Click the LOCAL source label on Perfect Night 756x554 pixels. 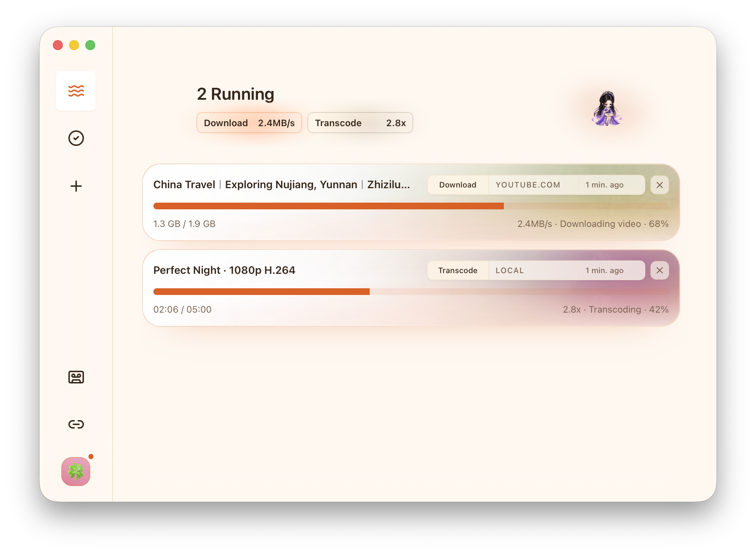click(x=509, y=270)
